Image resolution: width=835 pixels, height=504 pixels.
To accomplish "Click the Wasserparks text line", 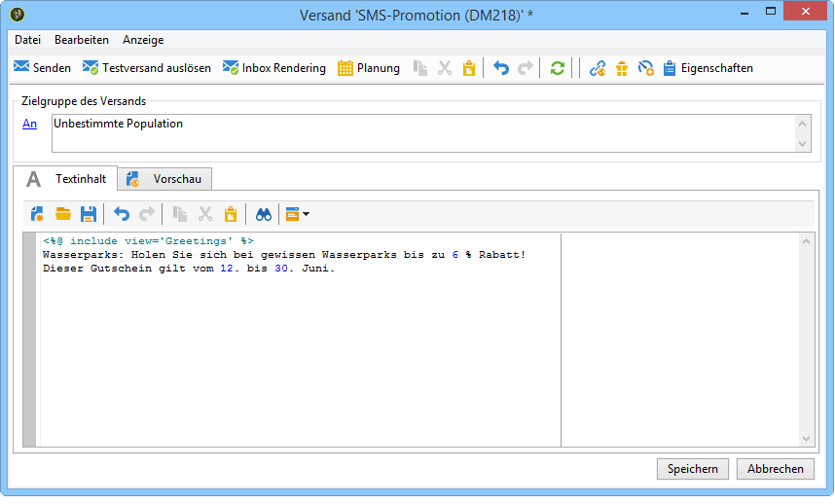I will tap(284, 255).
